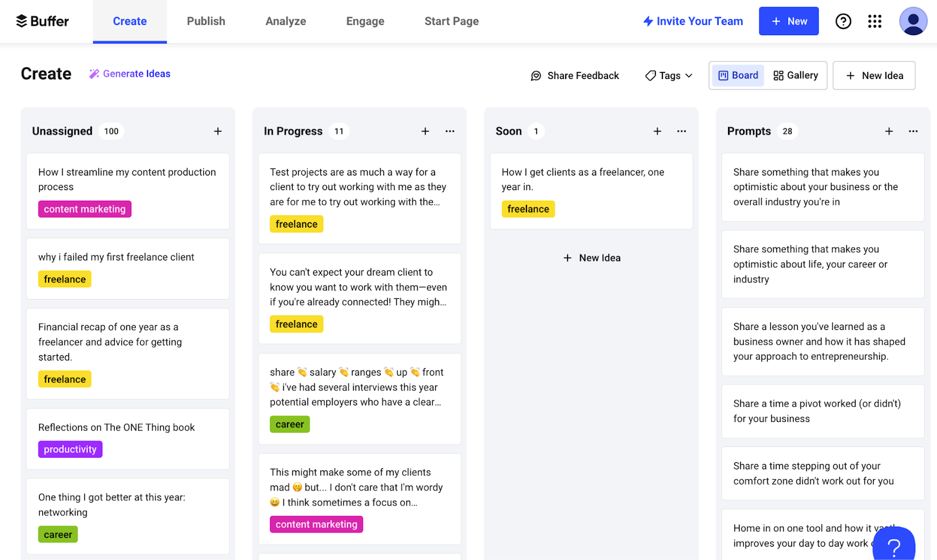This screenshot has height=560, width=937.
Task: Add idea to Prompts column with plus icon
Action: click(889, 131)
